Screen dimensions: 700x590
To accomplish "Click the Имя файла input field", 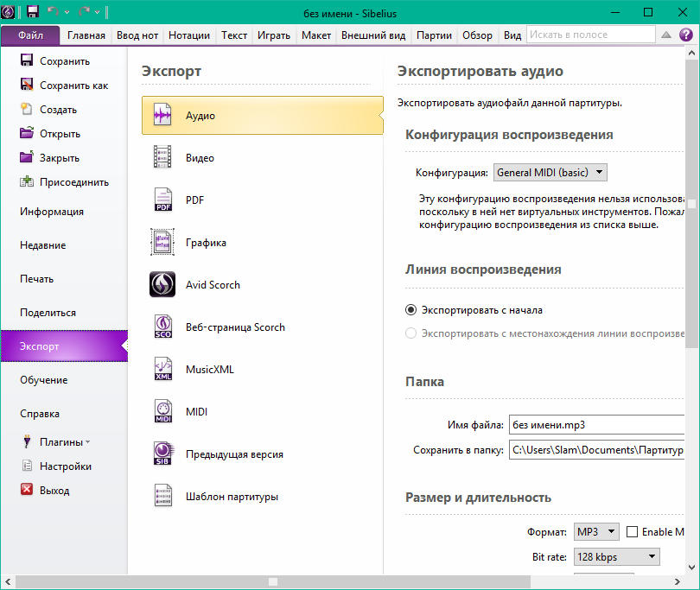I will tap(596, 425).
